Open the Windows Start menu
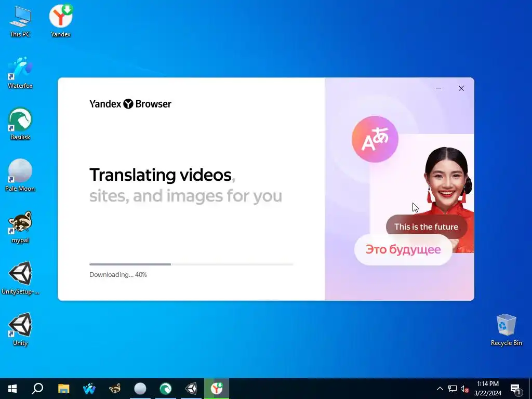Viewport: 532px width, 399px height. tap(12, 389)
